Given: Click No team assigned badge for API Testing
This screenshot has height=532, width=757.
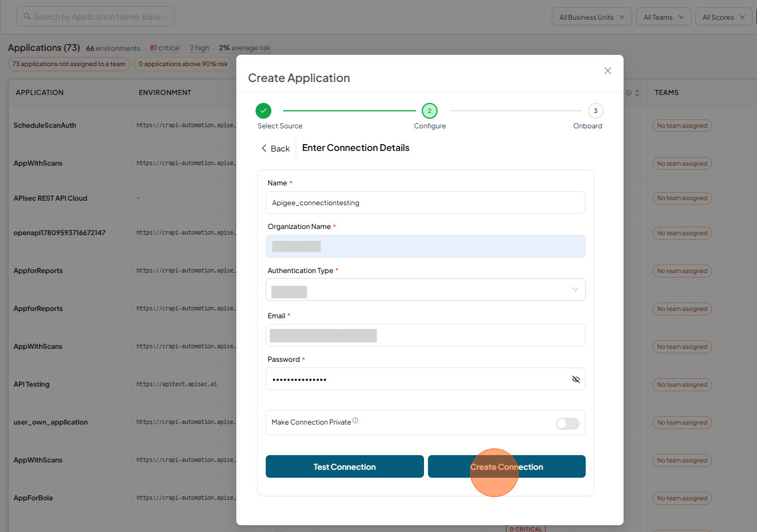Looking at the screenshot, I should [x=682, y=384].
